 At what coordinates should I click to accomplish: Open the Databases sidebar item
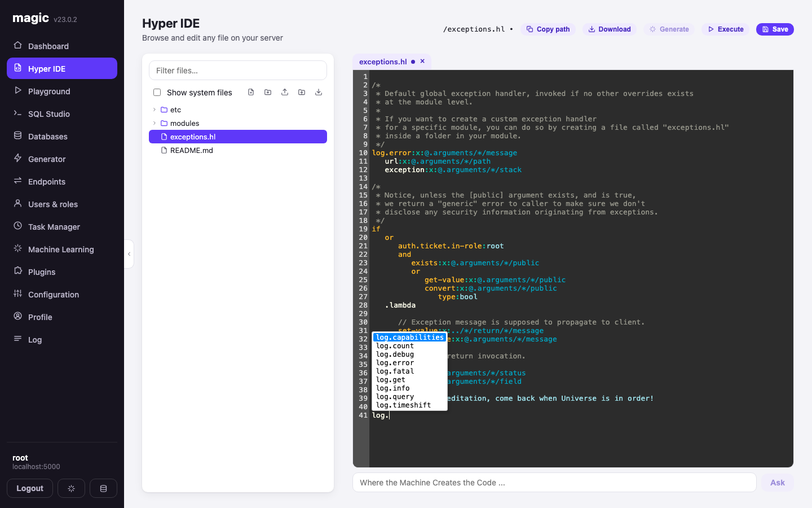62,137
